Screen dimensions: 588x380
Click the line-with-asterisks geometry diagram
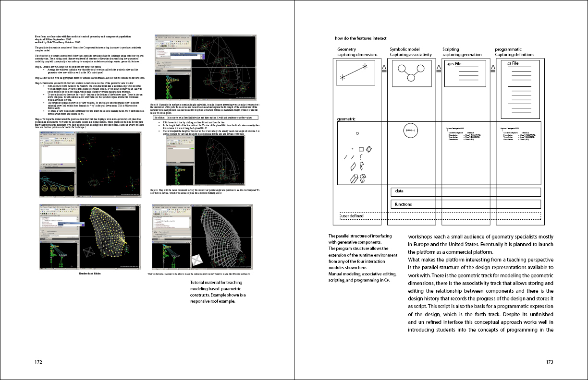click(x=355, y=71)
